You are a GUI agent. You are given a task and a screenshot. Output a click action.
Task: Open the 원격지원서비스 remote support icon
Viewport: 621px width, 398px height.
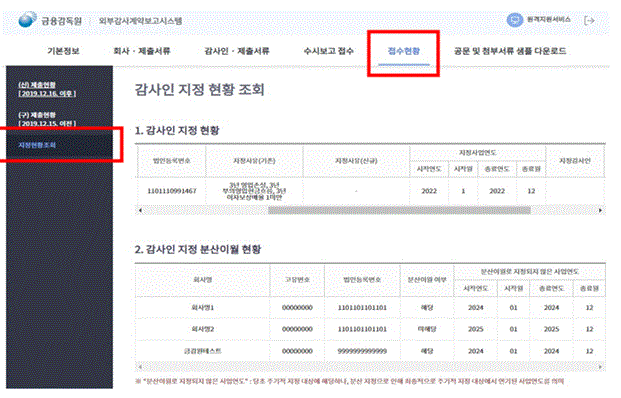[x=514, y=19]
